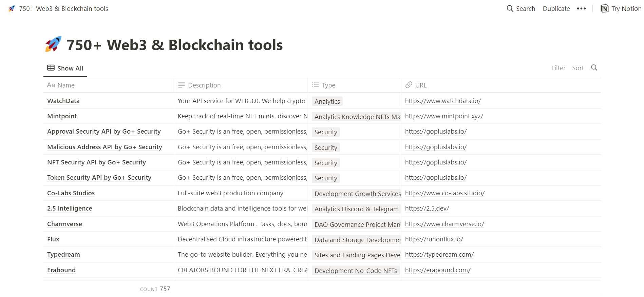644x297 pixels.
Task: Visit the charmverse.io link
Action: [x=444, y=224]
